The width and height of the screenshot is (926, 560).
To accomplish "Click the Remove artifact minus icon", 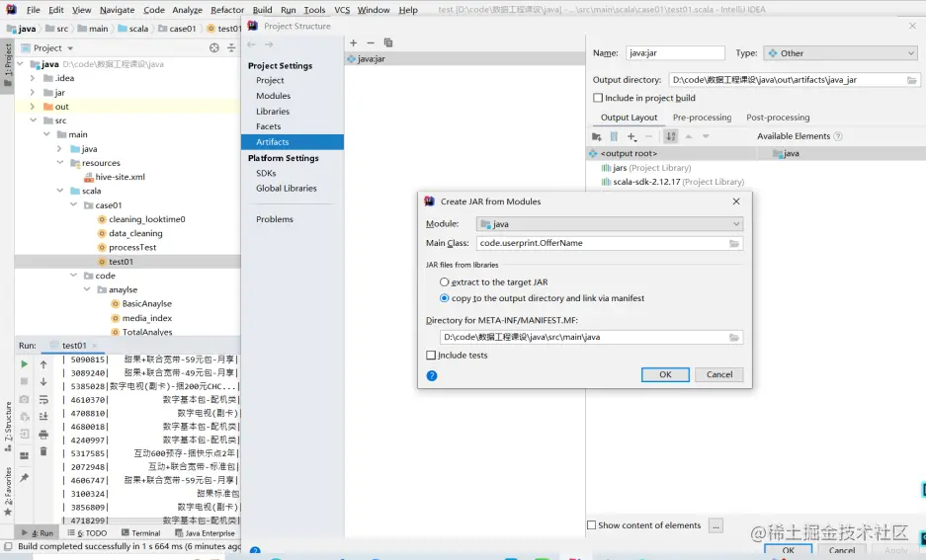I will point(371,42).
